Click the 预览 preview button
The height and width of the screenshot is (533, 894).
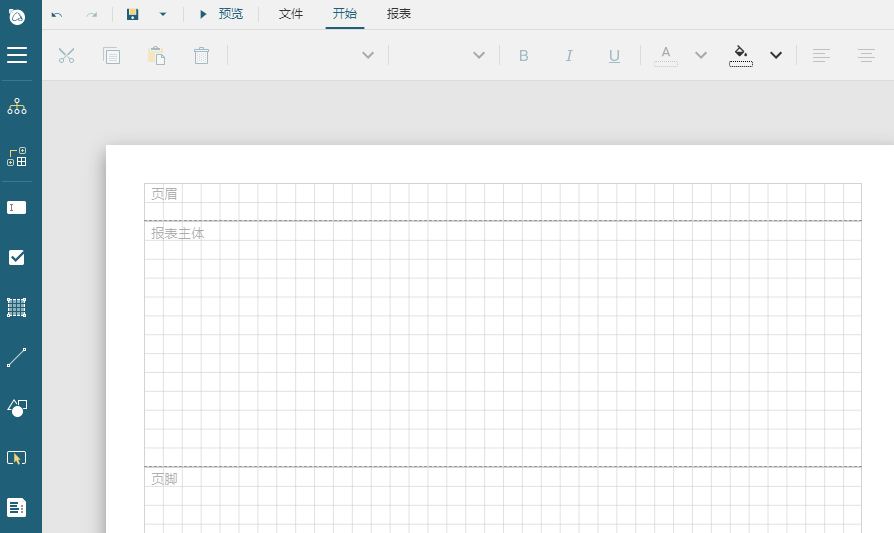[x=221, y=14]
